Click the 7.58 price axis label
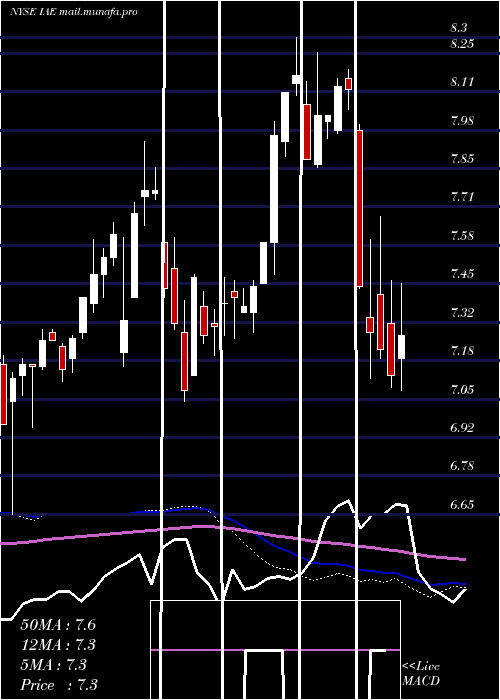 point(462,236)
